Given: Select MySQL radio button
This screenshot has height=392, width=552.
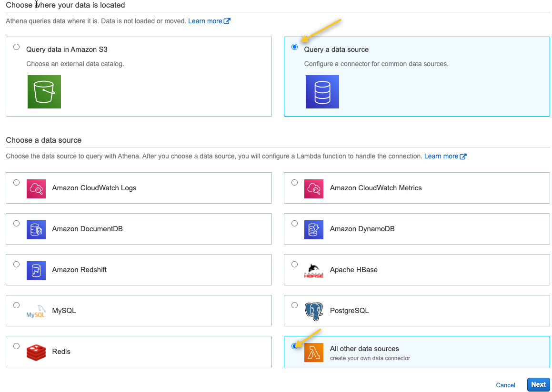Looking at the screenshot, I should (16, 305).
